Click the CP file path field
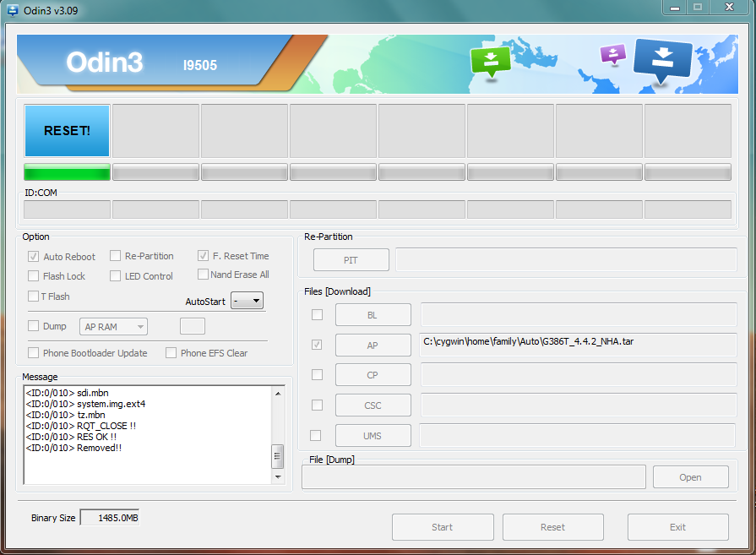756x555 pixels. pos(579,375)
